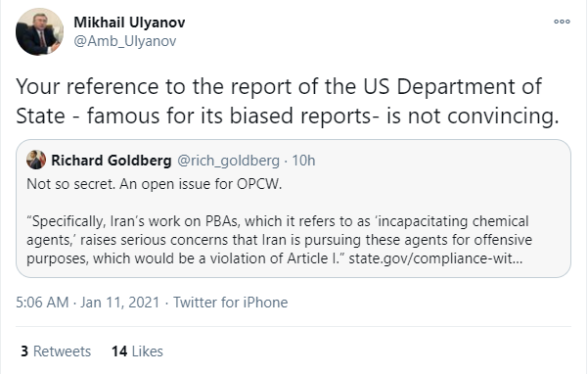588x374 pixels.
Task: View the 14 Likes list
Action: pos(137,351)
